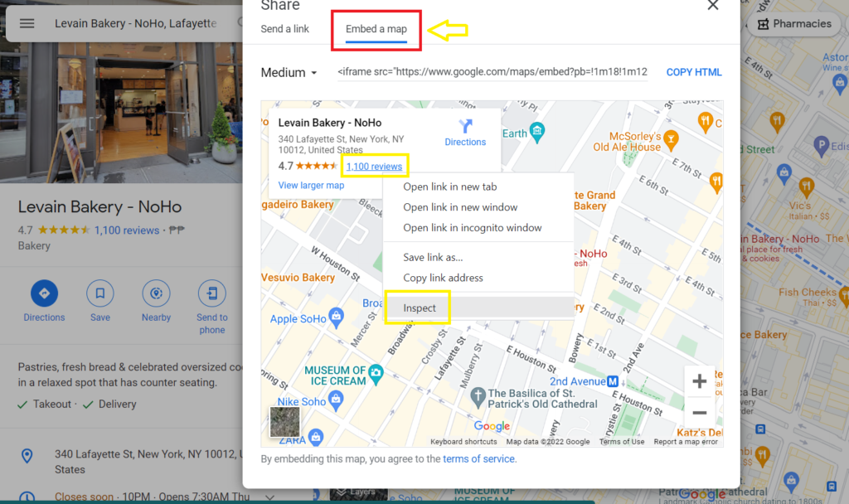This screenshot has width=849, height=504.
Task: Open the hamburger menu in Google Maps
Action: (x=27, y=23)
